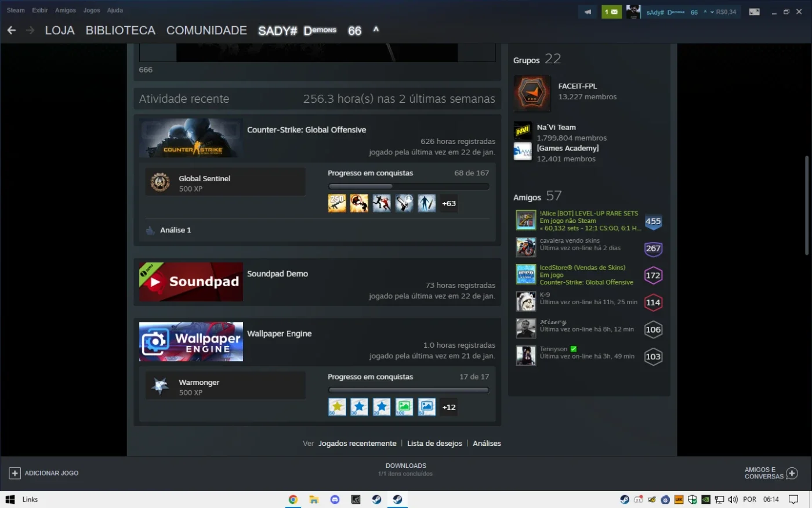Viewport: 812px width, 508px height.
Task: Click the Wallpaper Engine achievements progress bar
Action: tap(409, 390)
